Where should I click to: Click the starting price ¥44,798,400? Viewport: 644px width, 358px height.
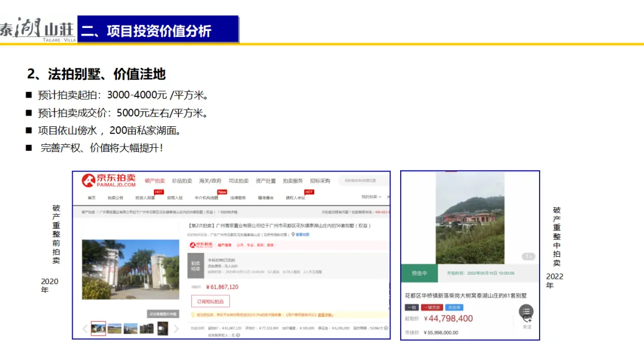tap(448, 319)
